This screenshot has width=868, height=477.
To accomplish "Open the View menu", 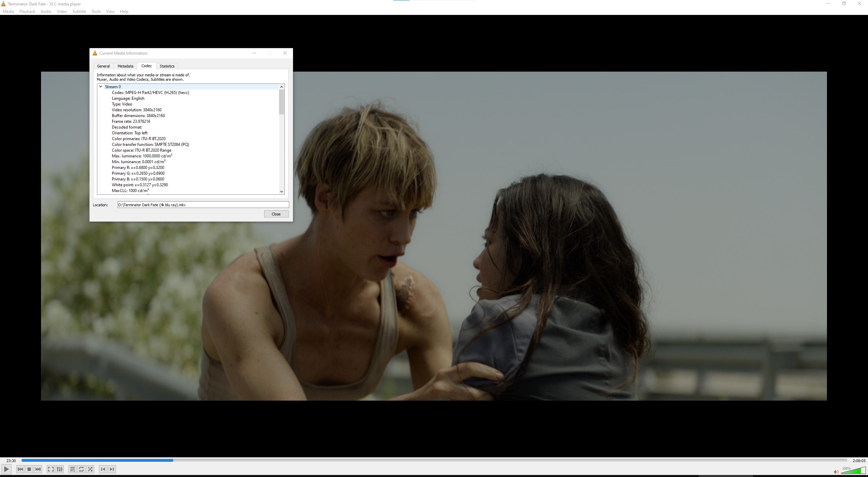I will [110, 12].
